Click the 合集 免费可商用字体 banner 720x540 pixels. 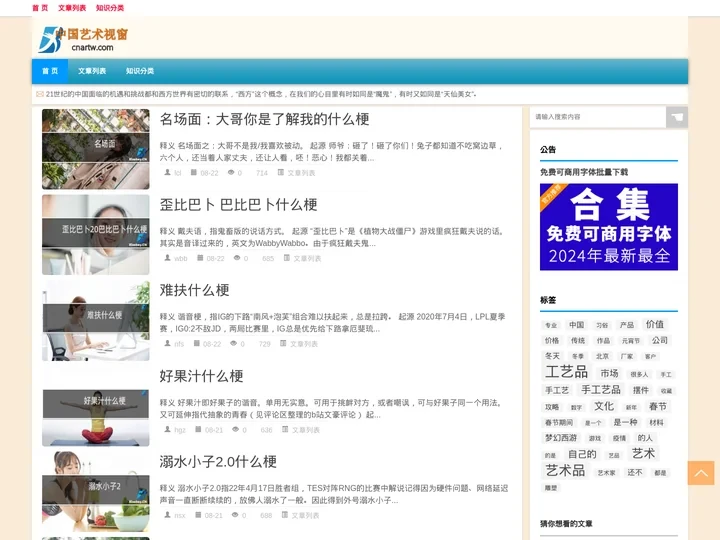pos(609,227)
